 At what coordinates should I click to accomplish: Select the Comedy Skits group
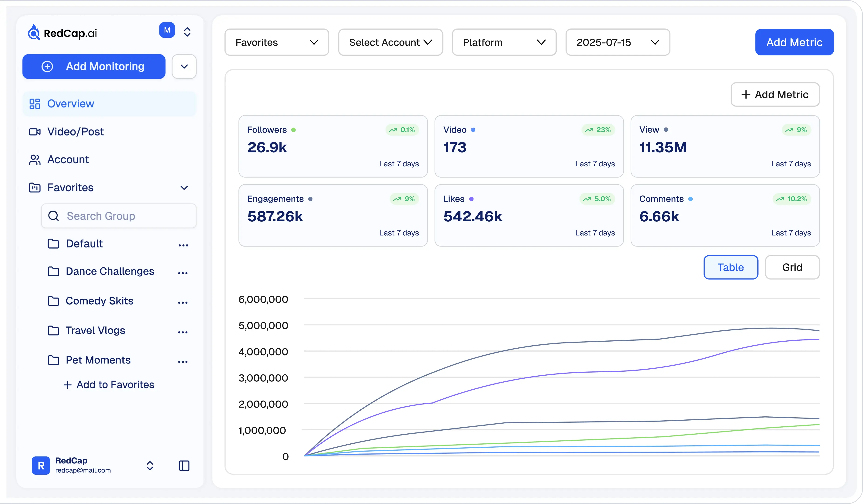point(99,301)
